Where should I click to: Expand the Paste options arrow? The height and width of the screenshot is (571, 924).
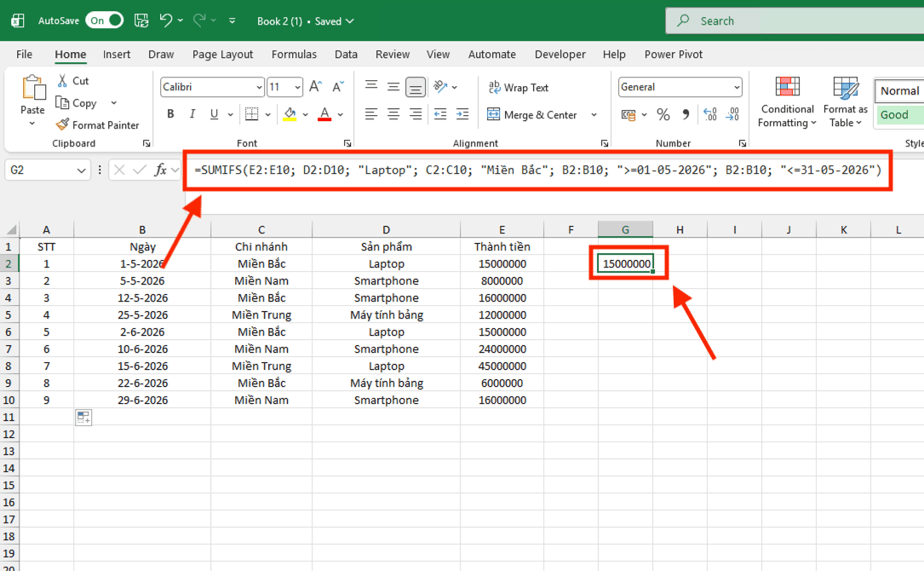click(32, 124)
